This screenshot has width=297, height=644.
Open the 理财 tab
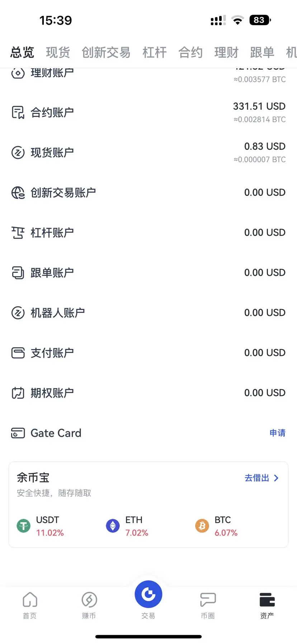[226, 52]
